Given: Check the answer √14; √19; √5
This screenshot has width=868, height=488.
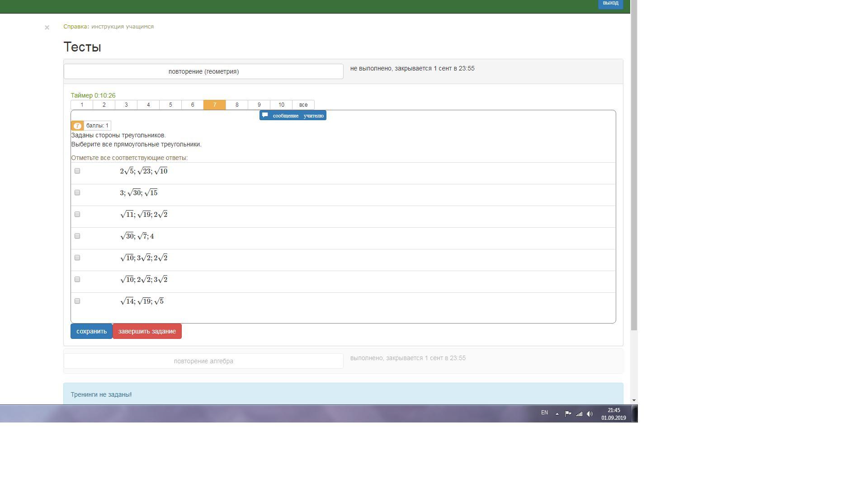Looking at the screenshot, I should click(77, 301).
